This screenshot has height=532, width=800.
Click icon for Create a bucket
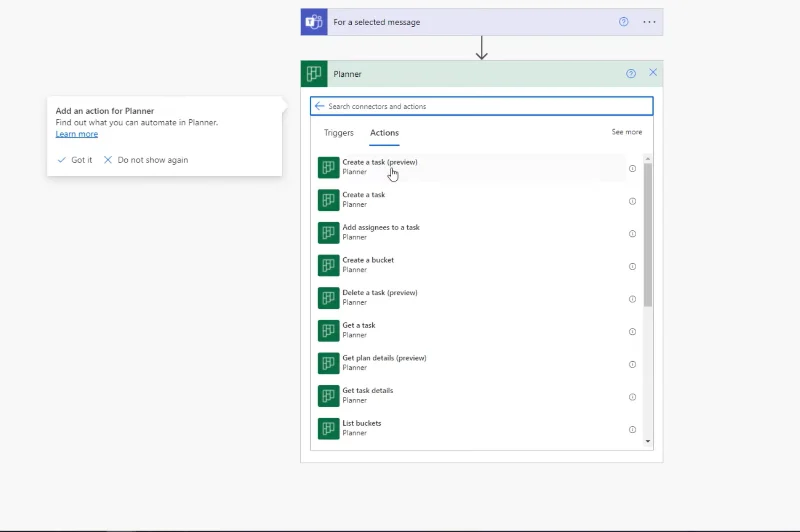click(329, 265)
